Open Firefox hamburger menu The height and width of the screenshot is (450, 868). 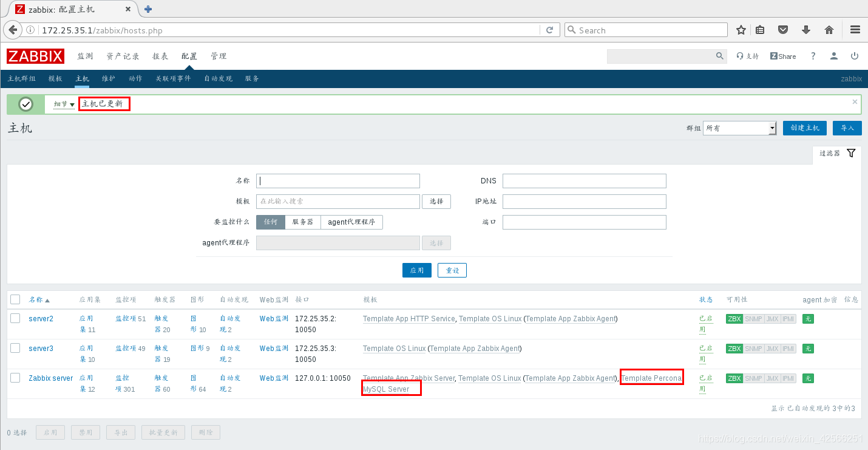pos(855,30)
